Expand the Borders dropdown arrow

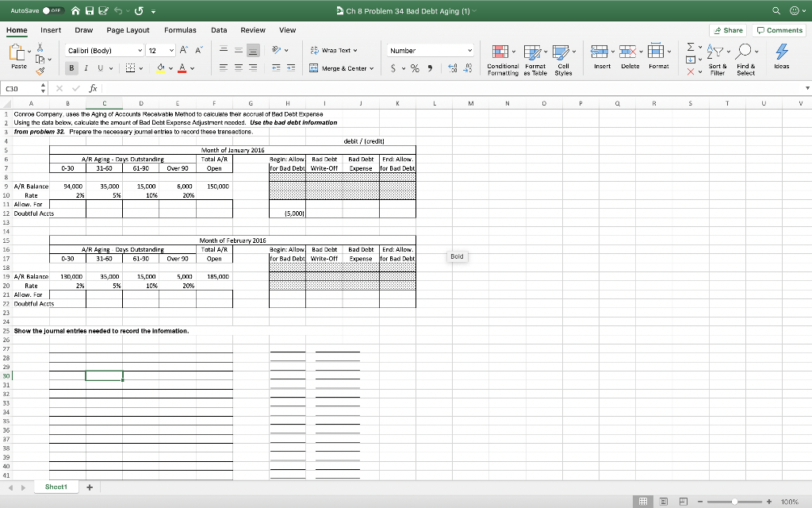(141, 68)
